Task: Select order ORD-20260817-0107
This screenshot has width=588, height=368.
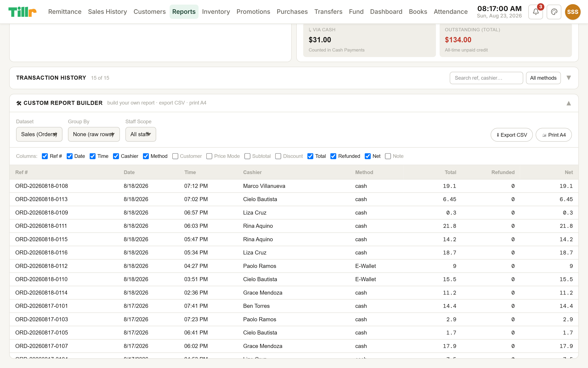Action: [42, 346]
